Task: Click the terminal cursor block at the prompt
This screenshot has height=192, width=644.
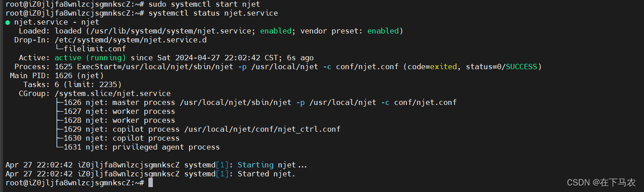Action: coord(151,183)
